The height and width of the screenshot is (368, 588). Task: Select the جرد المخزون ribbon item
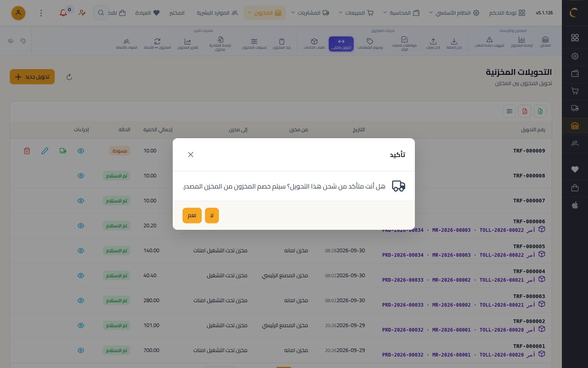coord(282,44)
